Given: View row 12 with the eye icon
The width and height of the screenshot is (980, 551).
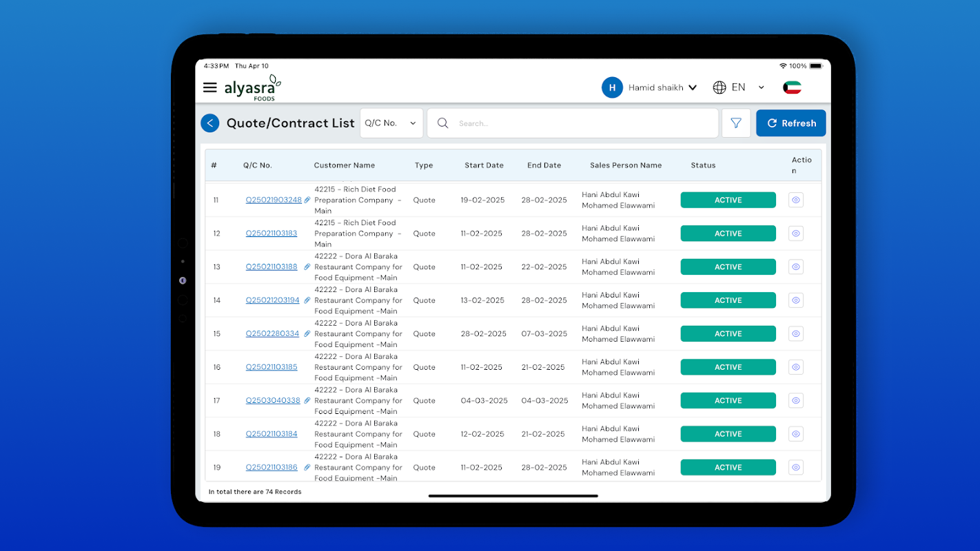Looking at the screenshot, I should 796,233.
